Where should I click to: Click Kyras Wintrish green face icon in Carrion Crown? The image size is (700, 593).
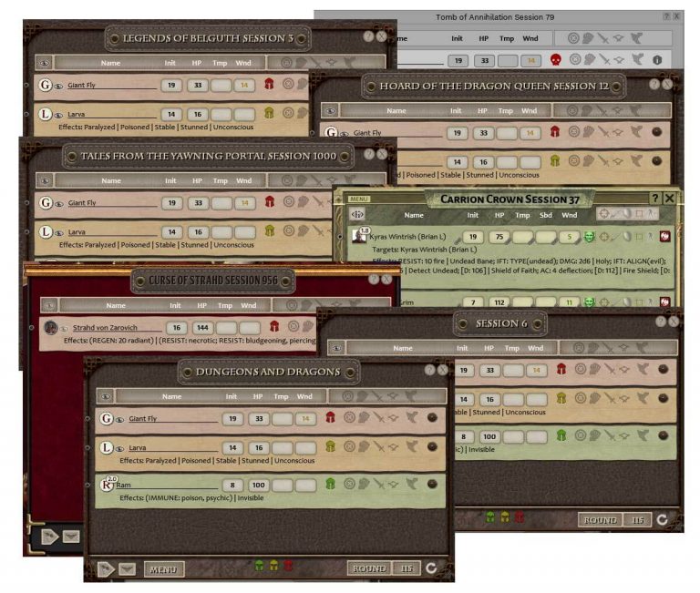coord(590,237)
